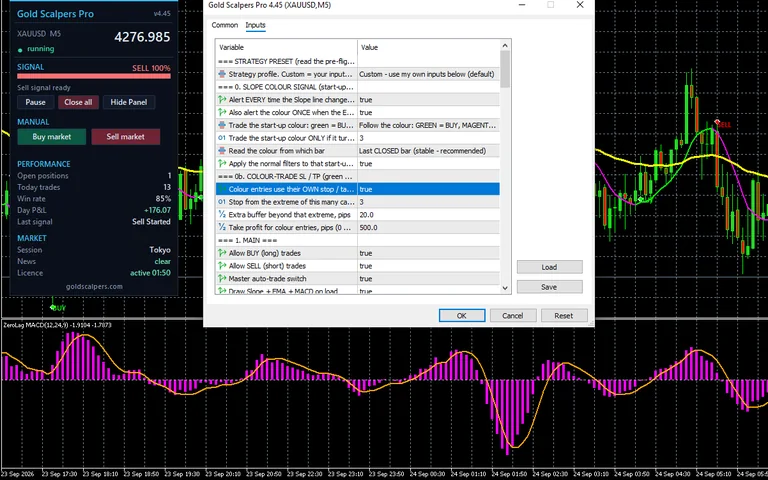
Task: Click icon beside 'Apply the normal filters' row
Action: click(x=222, y=164)
